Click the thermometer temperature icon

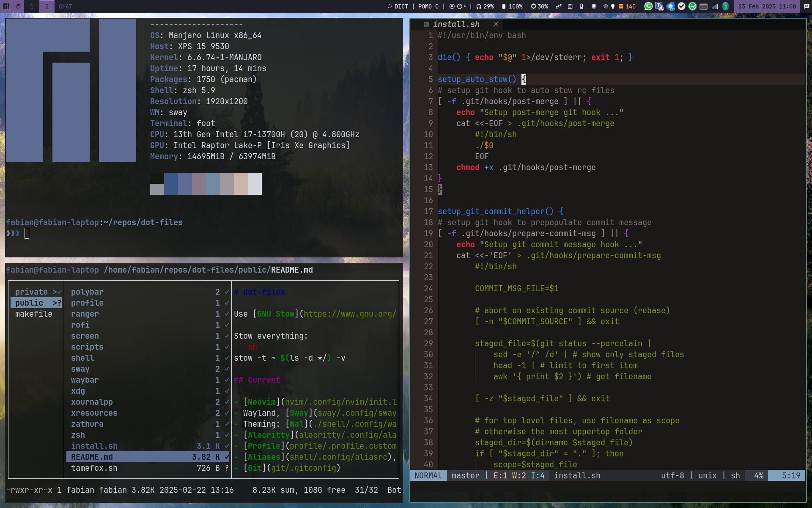[x=582, y=6]
